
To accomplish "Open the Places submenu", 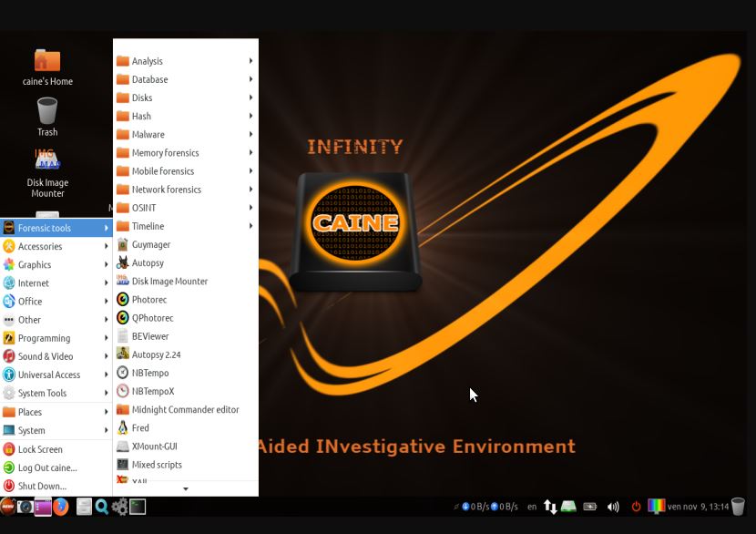I will [56, 412].
